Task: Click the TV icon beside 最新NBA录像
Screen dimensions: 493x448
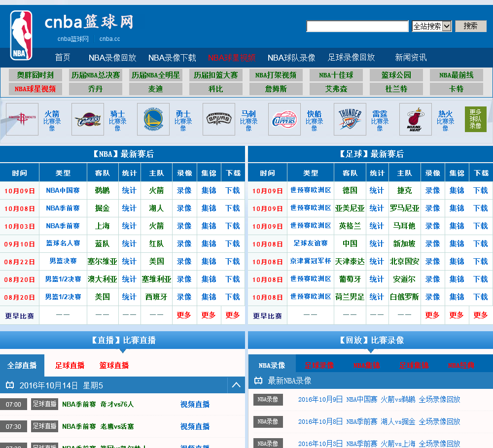Action: pos(258,380)
